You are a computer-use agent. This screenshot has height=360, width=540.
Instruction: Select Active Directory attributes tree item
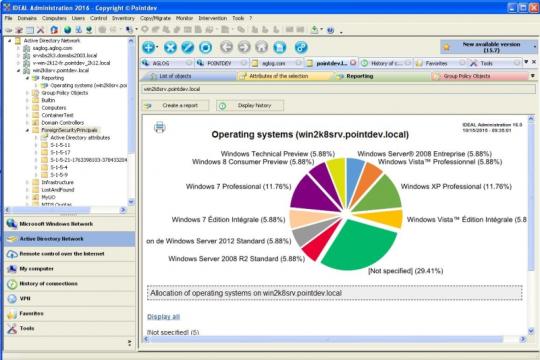[x=80, y=137]
